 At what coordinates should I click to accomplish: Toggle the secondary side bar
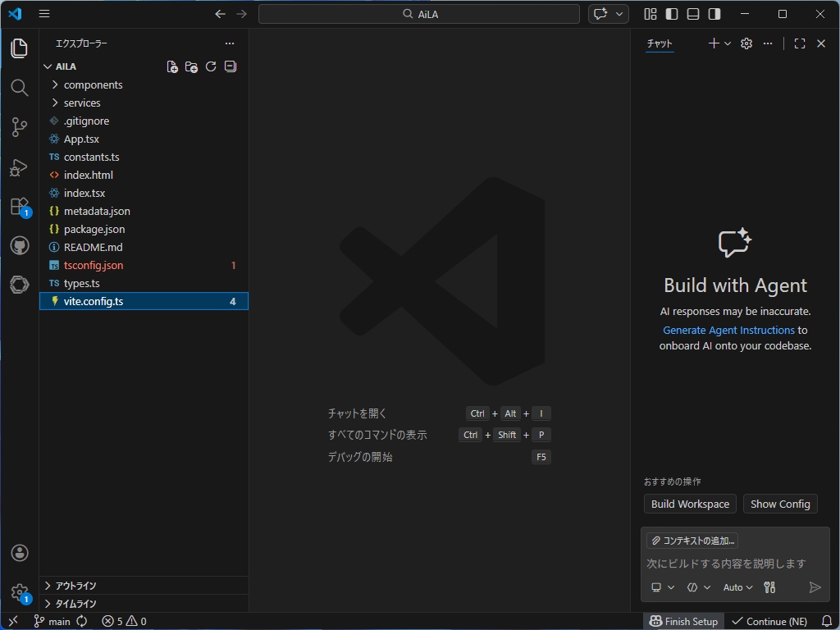coord(713,14)
